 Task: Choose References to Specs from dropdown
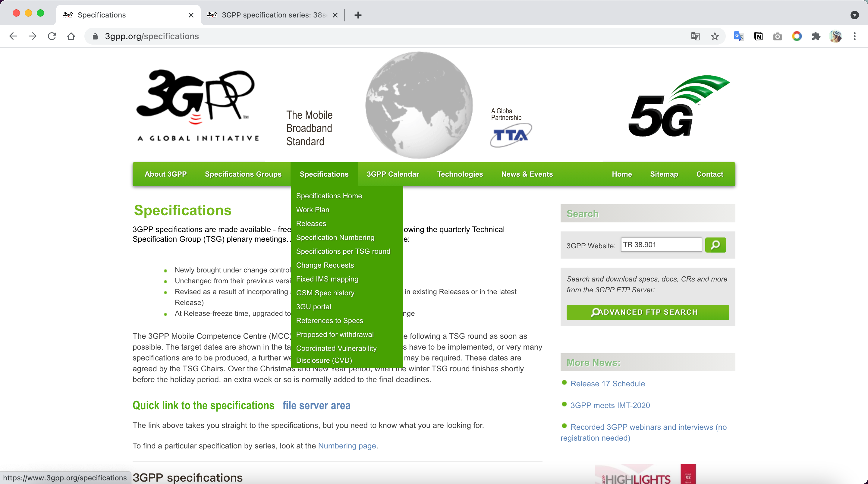[x=329, y=320]
